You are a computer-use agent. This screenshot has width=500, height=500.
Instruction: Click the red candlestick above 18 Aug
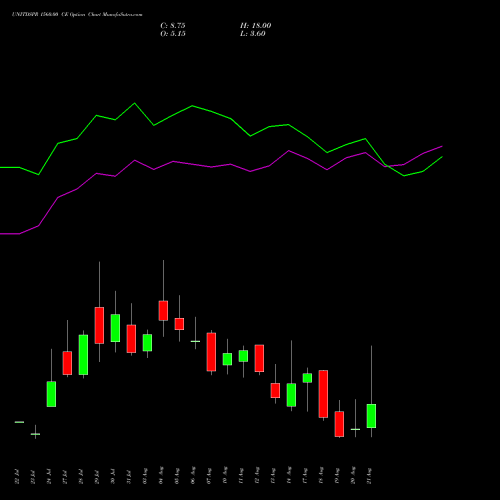[323, 394]
